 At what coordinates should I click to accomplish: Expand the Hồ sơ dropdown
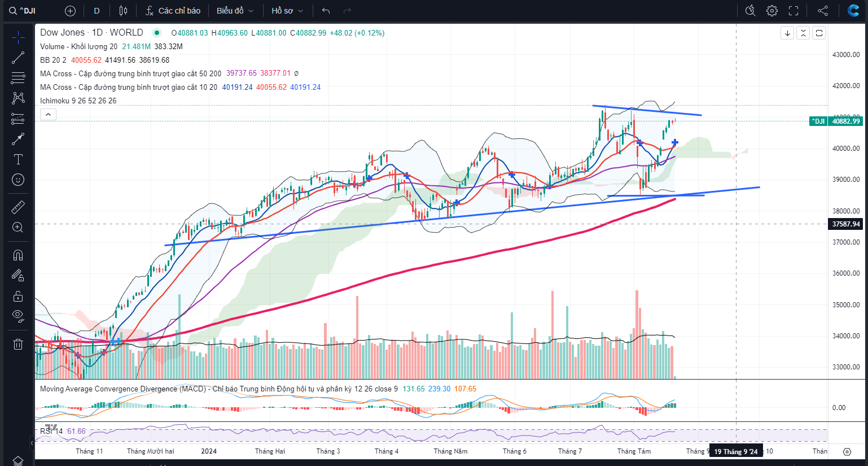tap(287, 11)
